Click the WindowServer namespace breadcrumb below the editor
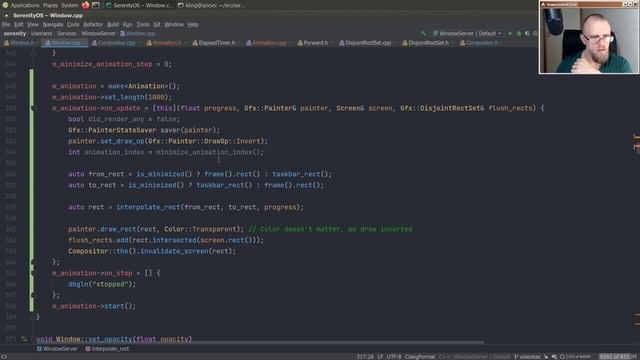 point(57,349)
